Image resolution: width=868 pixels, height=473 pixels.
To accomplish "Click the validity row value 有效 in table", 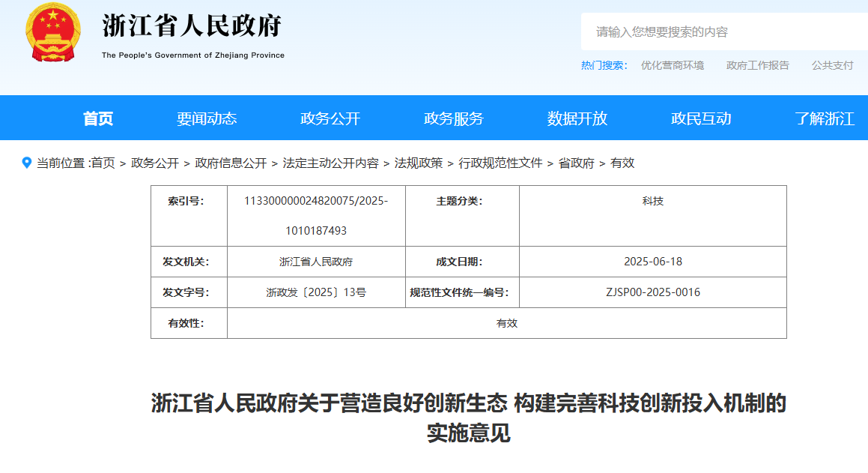I will [506, 323].
